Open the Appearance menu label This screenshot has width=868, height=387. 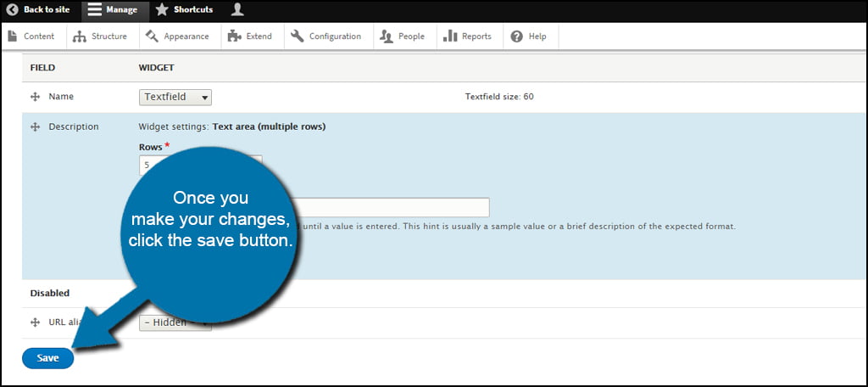click(x=186, y=36)
